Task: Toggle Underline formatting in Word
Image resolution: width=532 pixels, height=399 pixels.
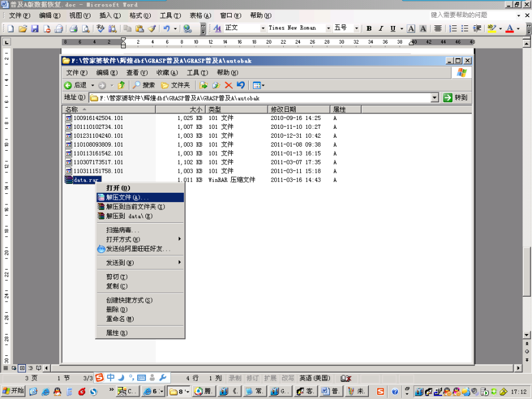Action: tap(394, 28)
